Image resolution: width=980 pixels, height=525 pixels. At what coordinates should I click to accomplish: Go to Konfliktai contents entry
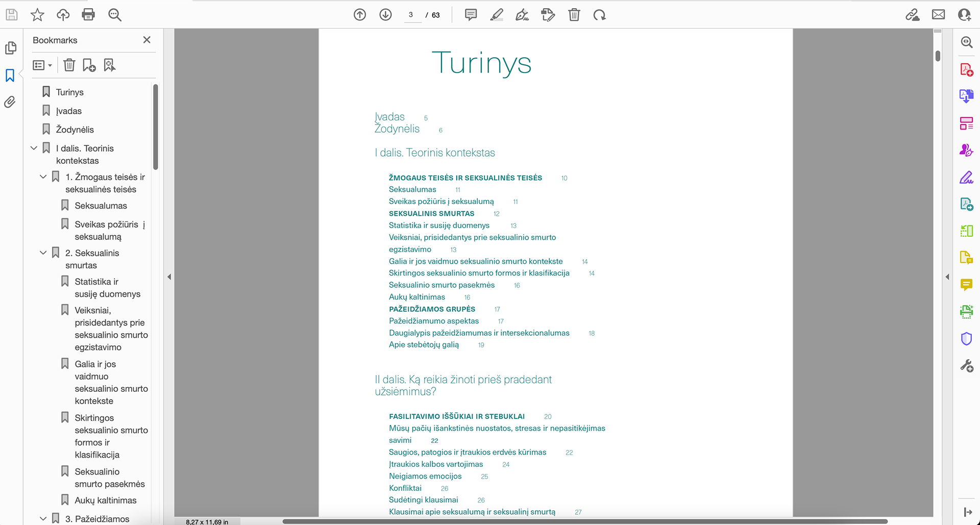[x=405, y=488]
